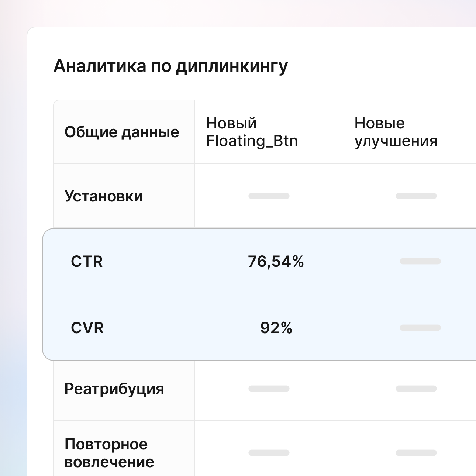Click Установки placeholder under Новый Floating_Btn

269,196
